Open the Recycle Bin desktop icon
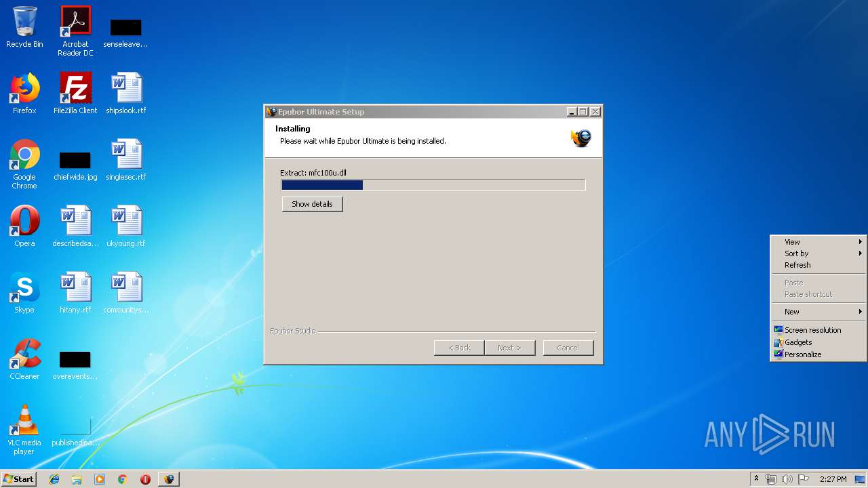This screenshot has height=488, width=868. pyautogui.click(x=24, y=27)
